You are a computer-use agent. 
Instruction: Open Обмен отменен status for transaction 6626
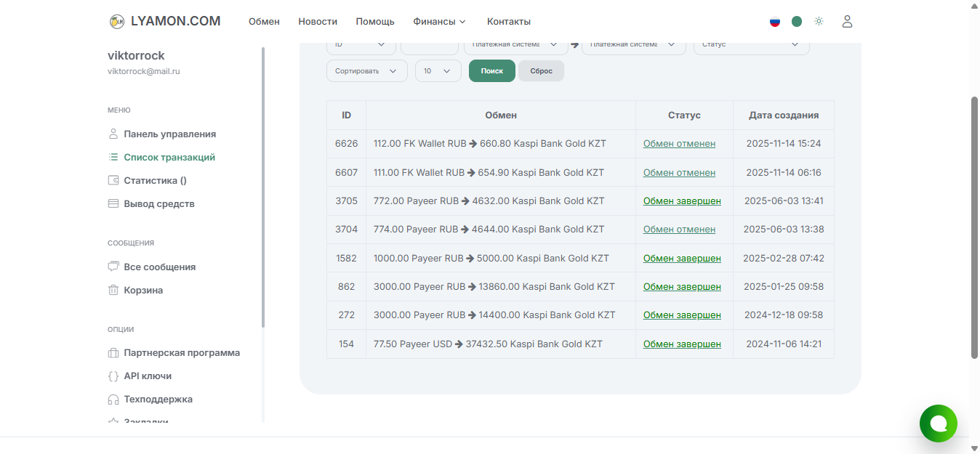(679, 144)
